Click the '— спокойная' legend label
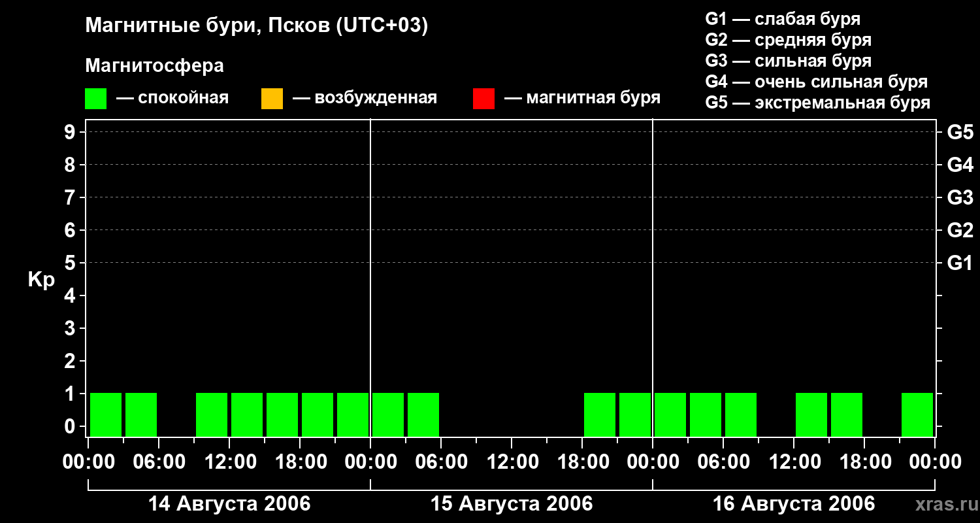 (x=172, y=98)
